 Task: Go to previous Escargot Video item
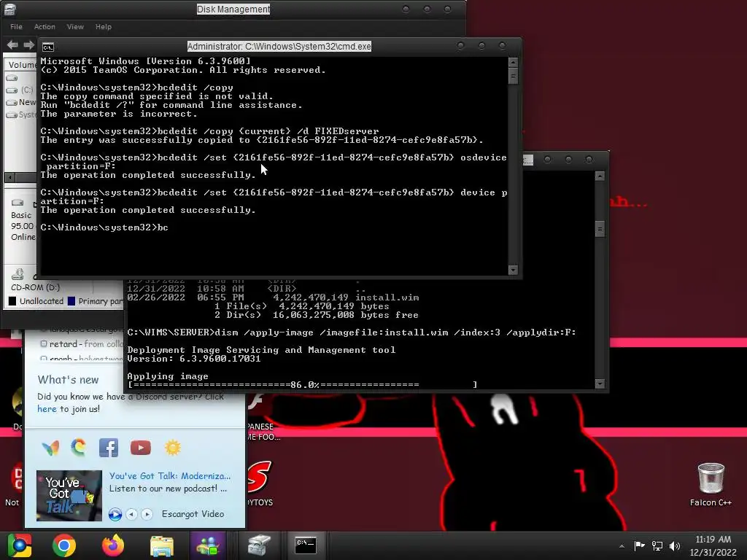132,514
